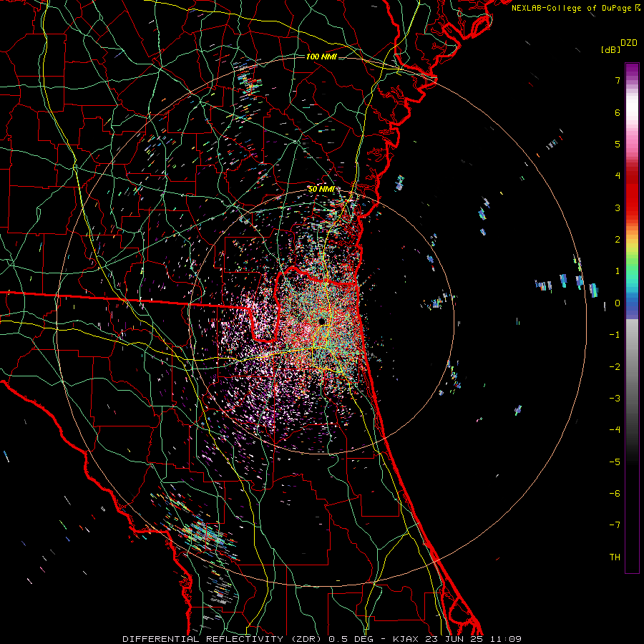Click the 100 NMI range ring label
The width and height of the screenshot is (644, 644).
pos(321,57)
